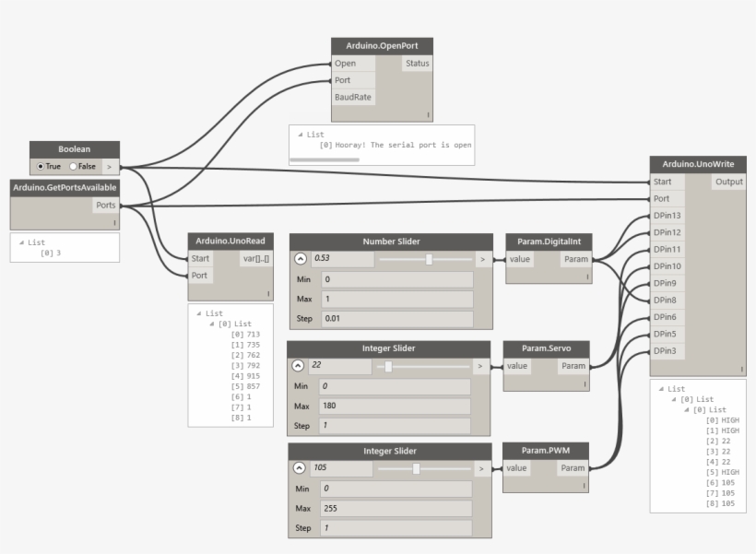Click the DPin8 input on Arduino.UnoWrite

click(667, 300)
